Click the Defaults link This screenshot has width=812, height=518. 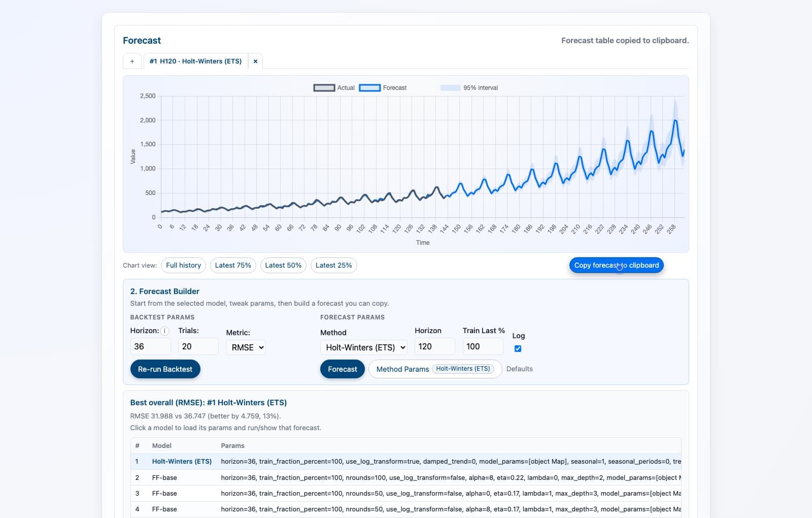click(519, 369)
